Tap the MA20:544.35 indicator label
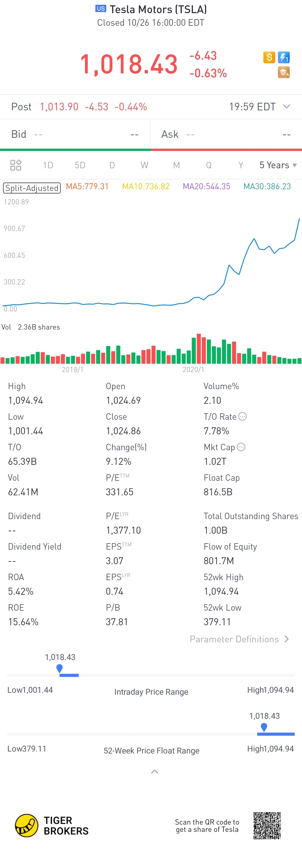 [206, 186]
